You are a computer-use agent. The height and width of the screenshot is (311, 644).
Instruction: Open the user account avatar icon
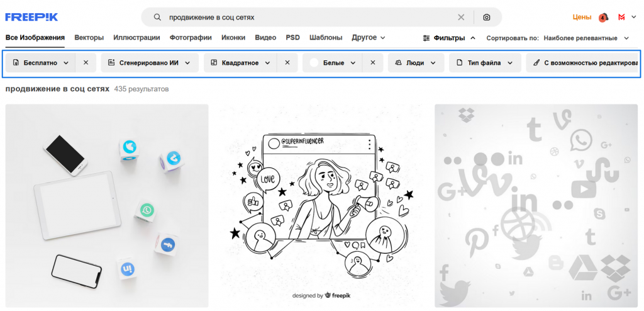coord(622,17)
